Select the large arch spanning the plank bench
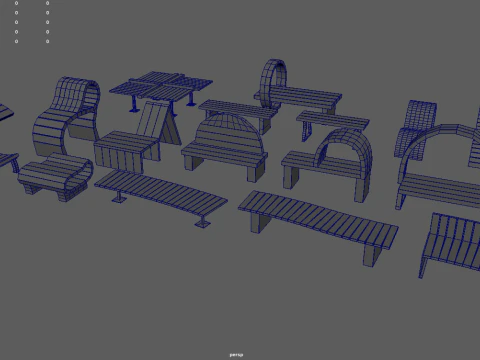480x360 pixels. pos(439,167)
